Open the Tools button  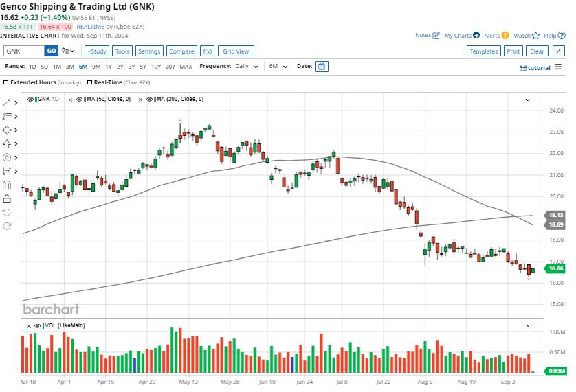click(x=122, y=51)
